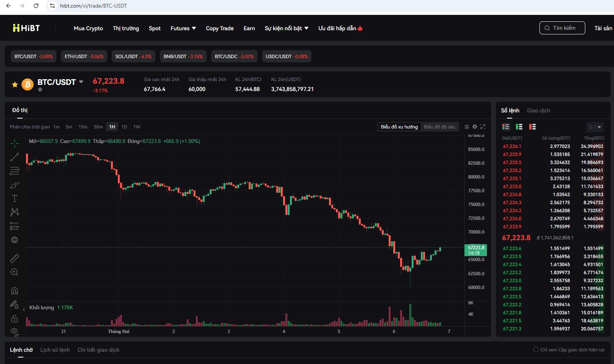The width and height of the screenshot is (614, 364).
Task: Select the ruler measure tool
Action: pos(15,258)
